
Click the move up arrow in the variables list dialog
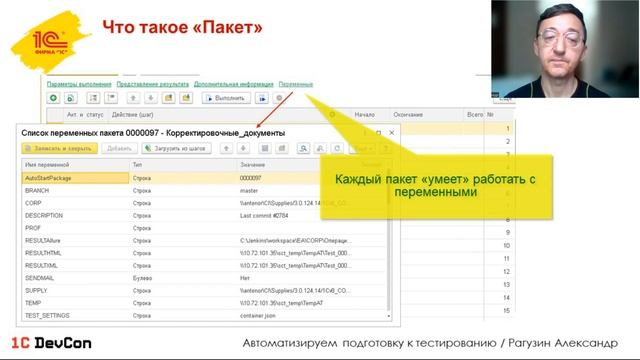(226, 148)
